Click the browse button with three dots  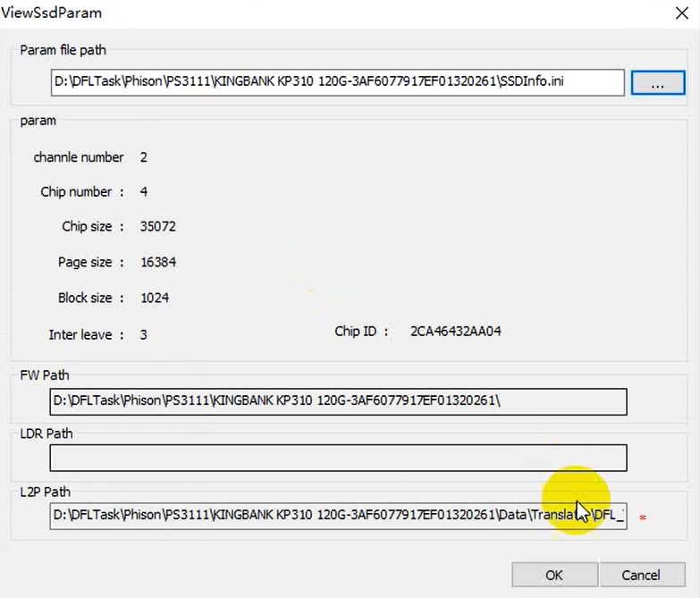click(x=657, y=82)
